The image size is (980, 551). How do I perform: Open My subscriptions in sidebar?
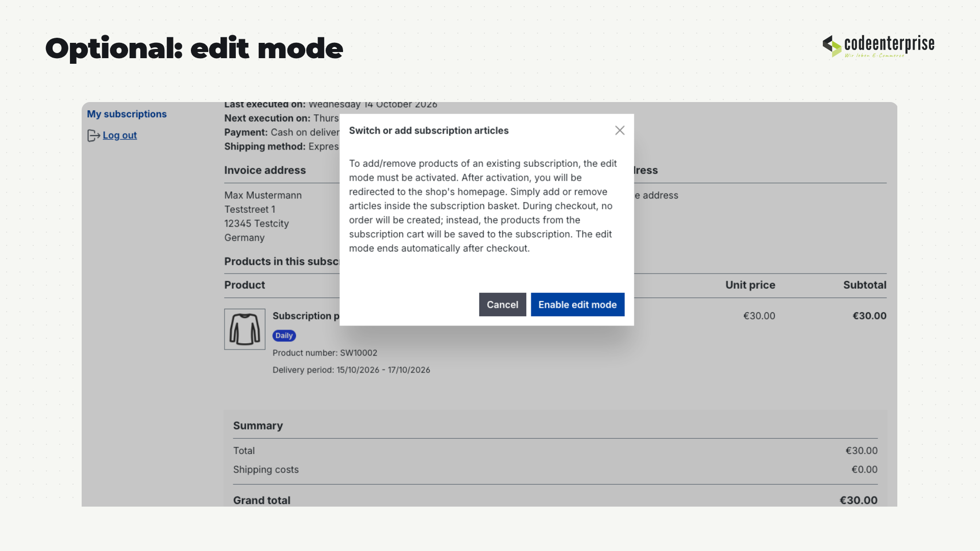(x=127, y=114)
